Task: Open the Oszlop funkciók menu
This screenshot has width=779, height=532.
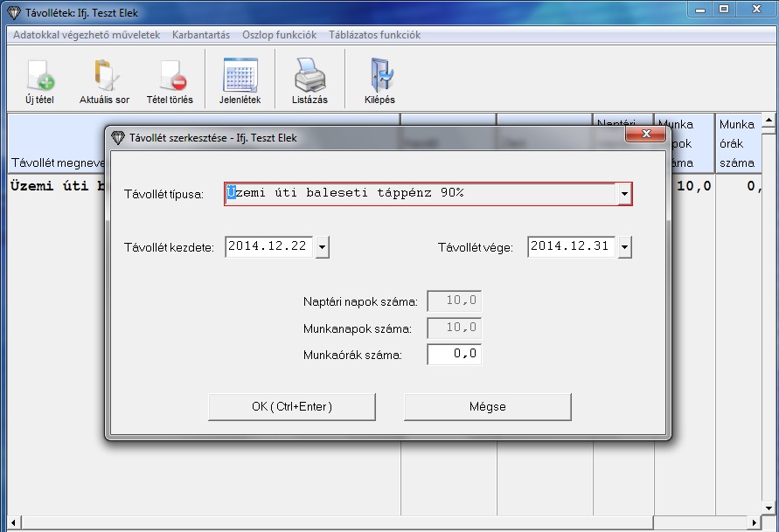Action: [279, 35]
